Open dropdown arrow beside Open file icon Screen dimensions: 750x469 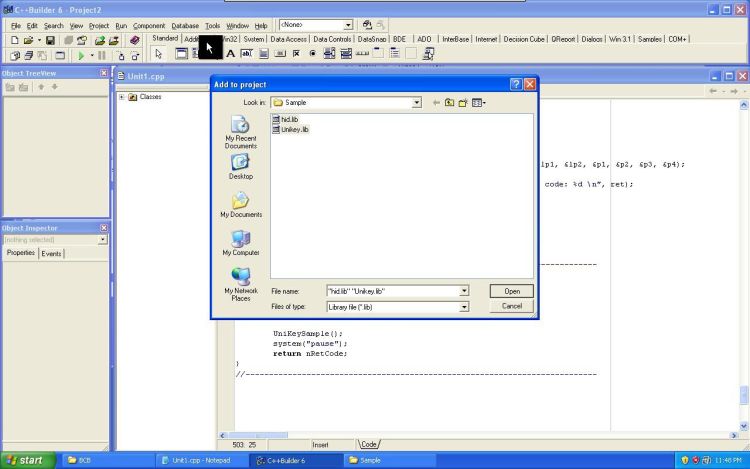39,41
